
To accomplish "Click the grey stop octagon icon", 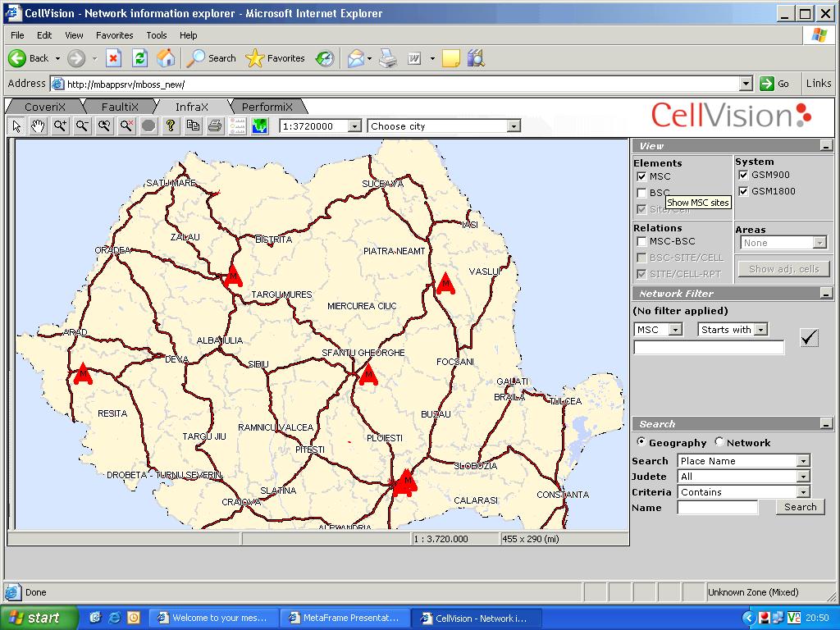I will (149, 126).
